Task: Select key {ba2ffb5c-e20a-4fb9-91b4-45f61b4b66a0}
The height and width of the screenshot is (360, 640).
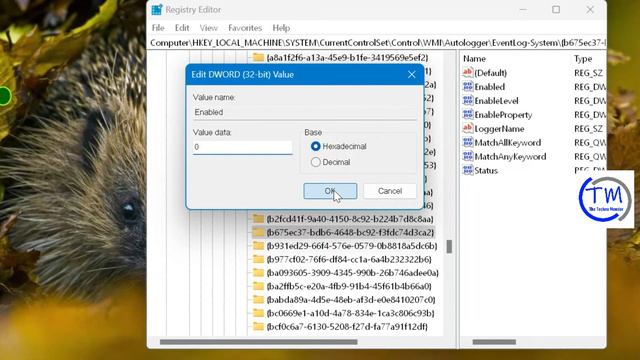Action: tap(349, 286)
